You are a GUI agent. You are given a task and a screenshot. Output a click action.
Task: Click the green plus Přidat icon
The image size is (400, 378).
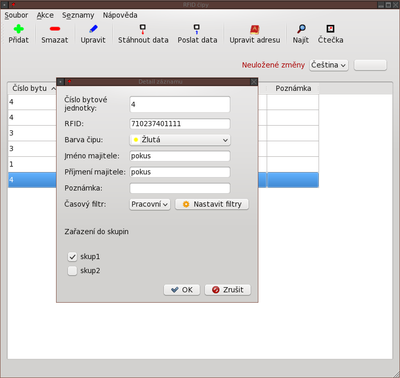pyautogui.click(x=19, y=29)
